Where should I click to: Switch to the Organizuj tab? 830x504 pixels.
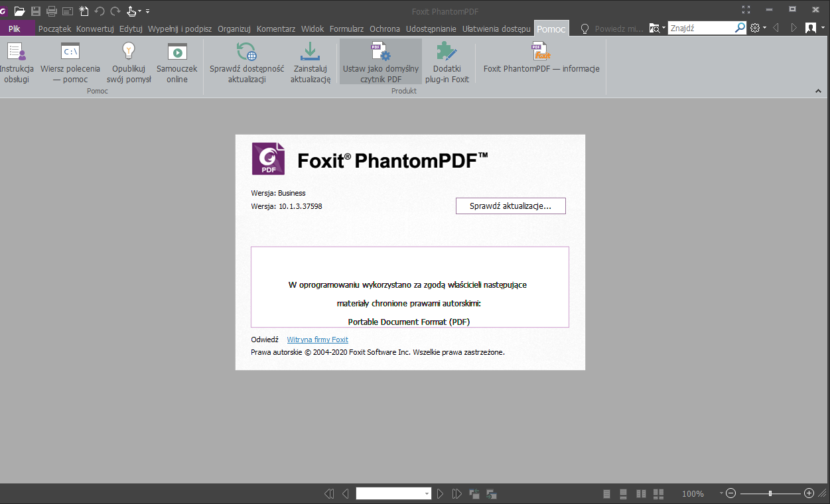234,29
